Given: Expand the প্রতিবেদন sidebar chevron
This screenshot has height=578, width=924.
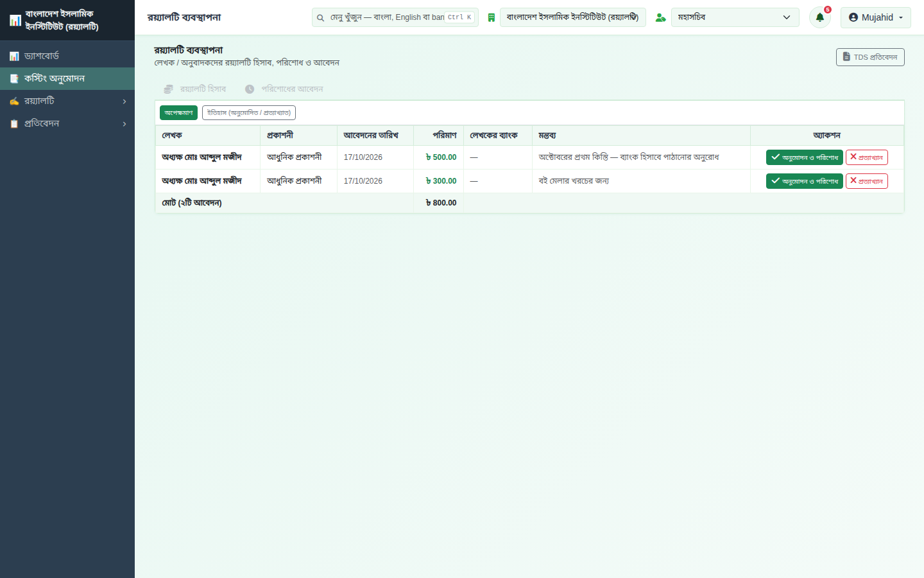Looking at the screenshot, I should click(124, 124).
